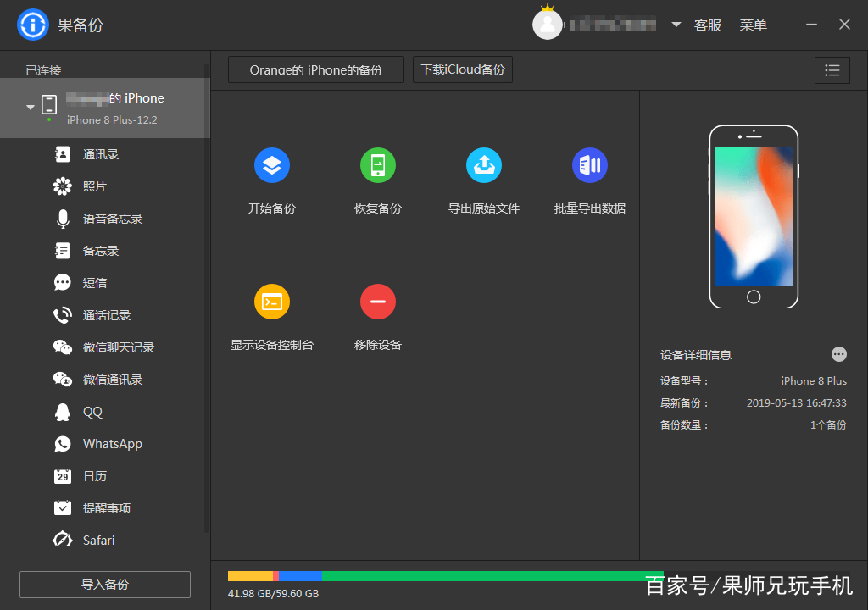Open the account dropdown arrow
This screenshot has height=610, width=868.
click(x=676, y=25)
